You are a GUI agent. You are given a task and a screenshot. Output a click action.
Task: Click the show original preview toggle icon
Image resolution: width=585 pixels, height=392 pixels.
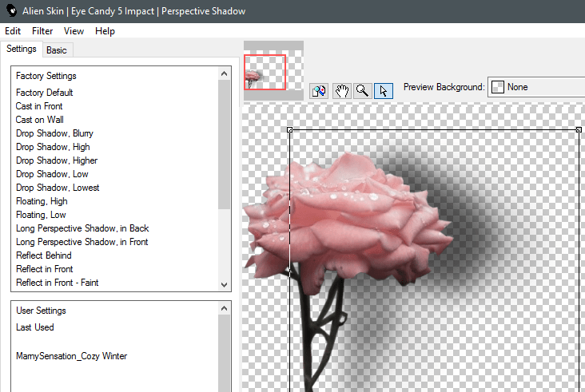click(x=319, y=90)
